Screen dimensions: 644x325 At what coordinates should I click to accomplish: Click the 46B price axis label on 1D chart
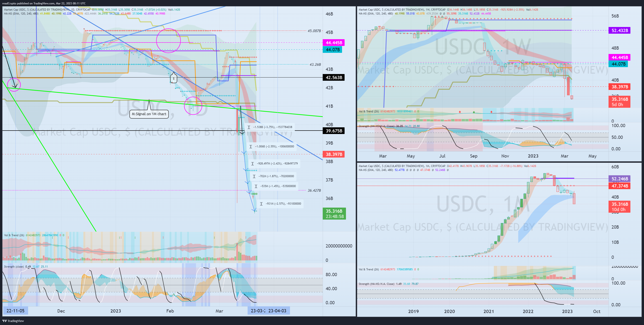329,14
